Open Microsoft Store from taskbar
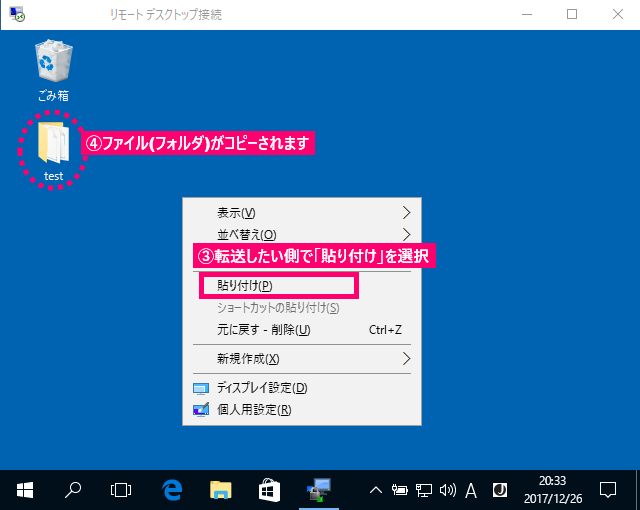Screen dimensions: 640x510 [269, 490]
